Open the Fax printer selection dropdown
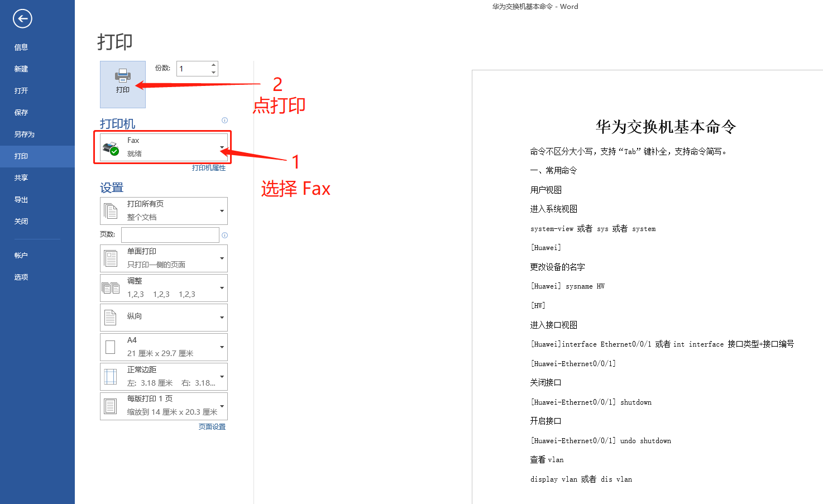This screenshot has height=504, width=823. [221, 147]
